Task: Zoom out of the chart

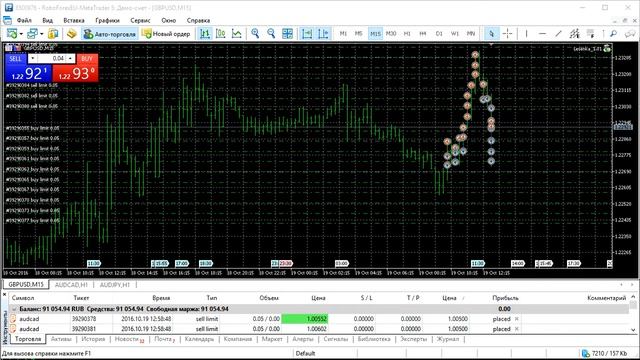Action: 271,33
